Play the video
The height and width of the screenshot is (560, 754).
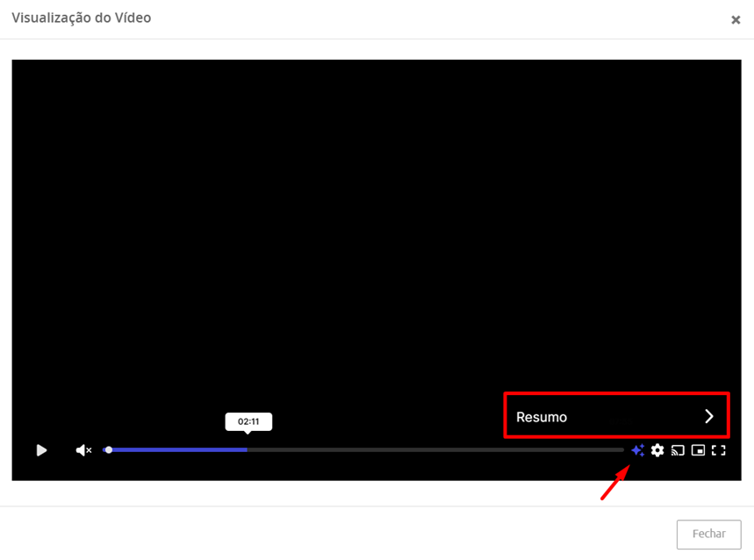click(42, 450)
